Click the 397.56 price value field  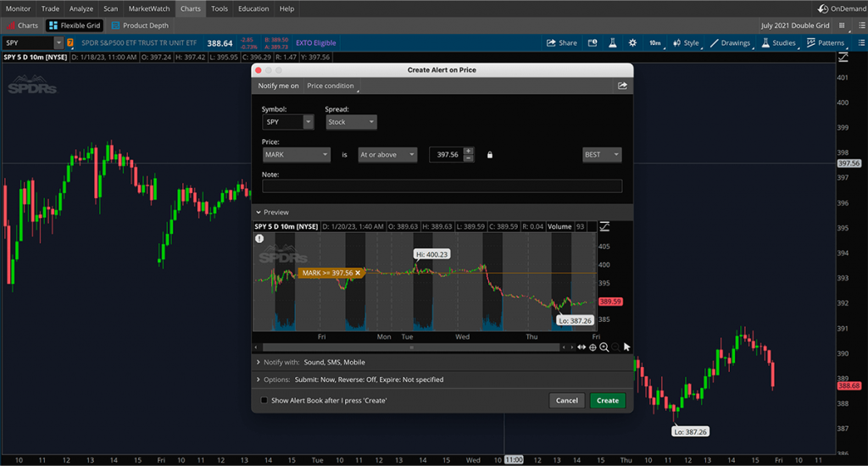click(446, 154)
